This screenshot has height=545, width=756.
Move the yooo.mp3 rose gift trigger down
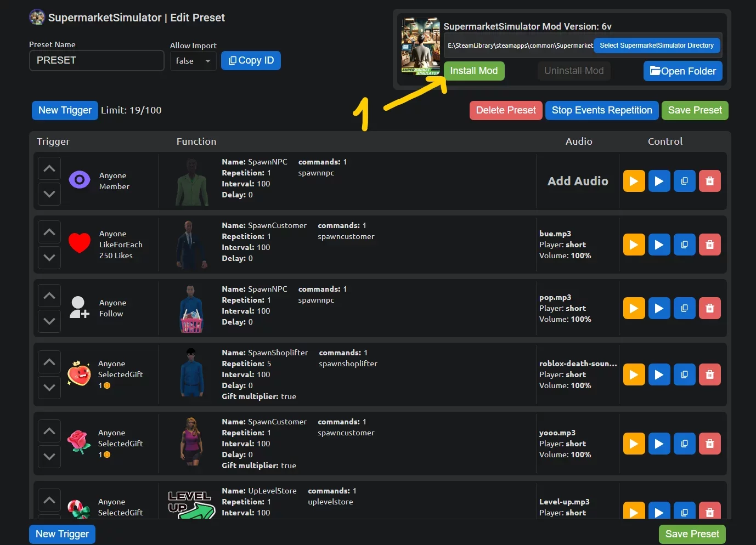[x=49, y=456]
